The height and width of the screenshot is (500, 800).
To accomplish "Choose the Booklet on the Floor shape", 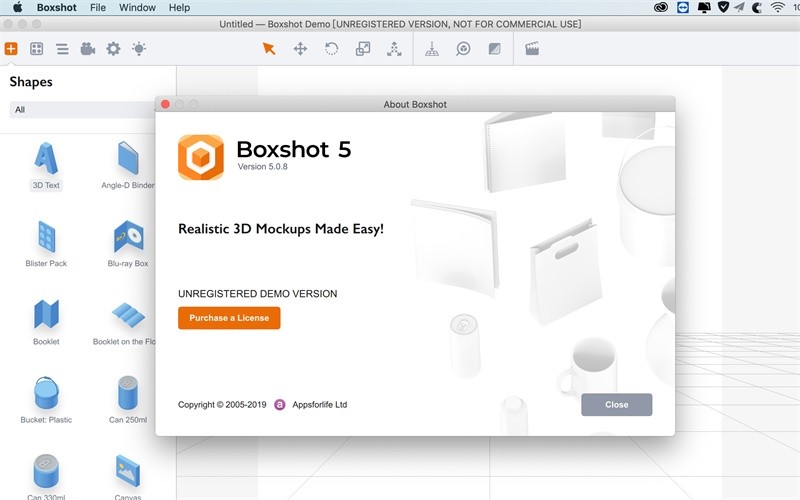I will pos(125,322).
